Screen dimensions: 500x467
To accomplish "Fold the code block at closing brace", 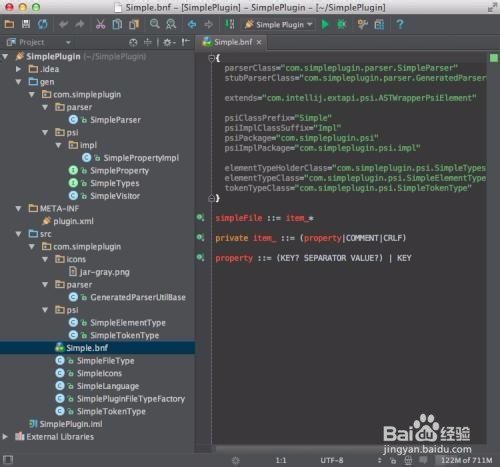I will click(211, 199).
